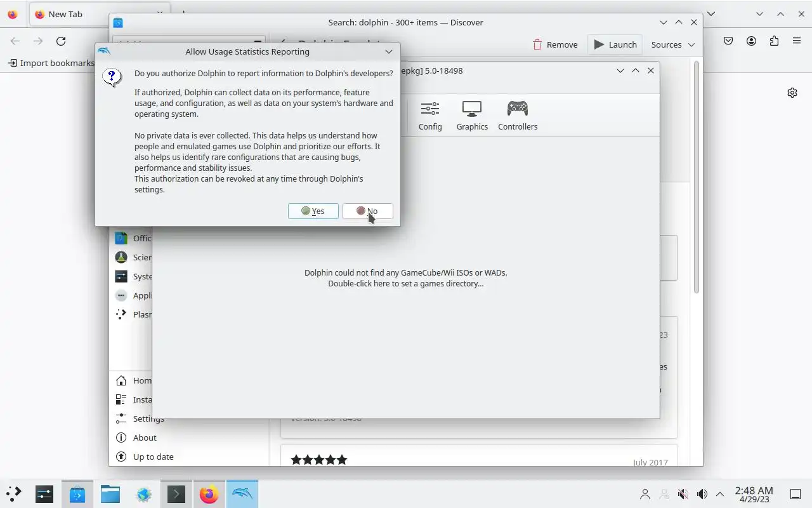
Task: Open the globe web browser taskbar icon
Action: (143, 493)
